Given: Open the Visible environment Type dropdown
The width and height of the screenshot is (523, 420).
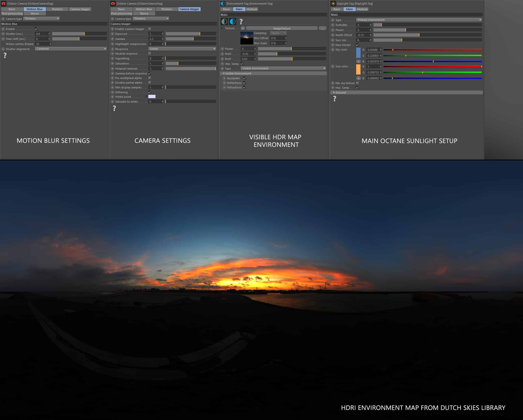Looking at the screenshot, I should [x=283, y=68].
